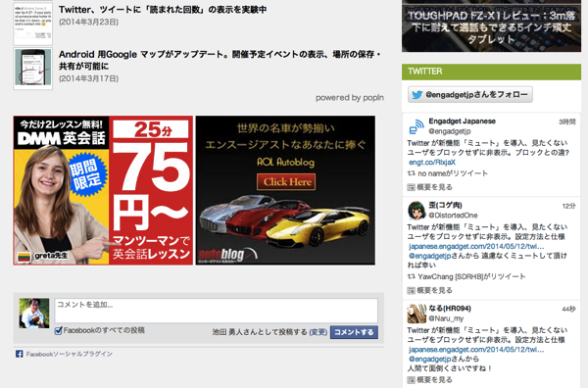Click the Twitter bird icon in the follow button

417,95
